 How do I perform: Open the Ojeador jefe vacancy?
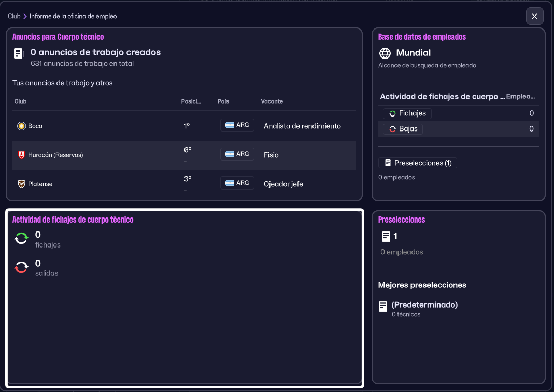283,184
